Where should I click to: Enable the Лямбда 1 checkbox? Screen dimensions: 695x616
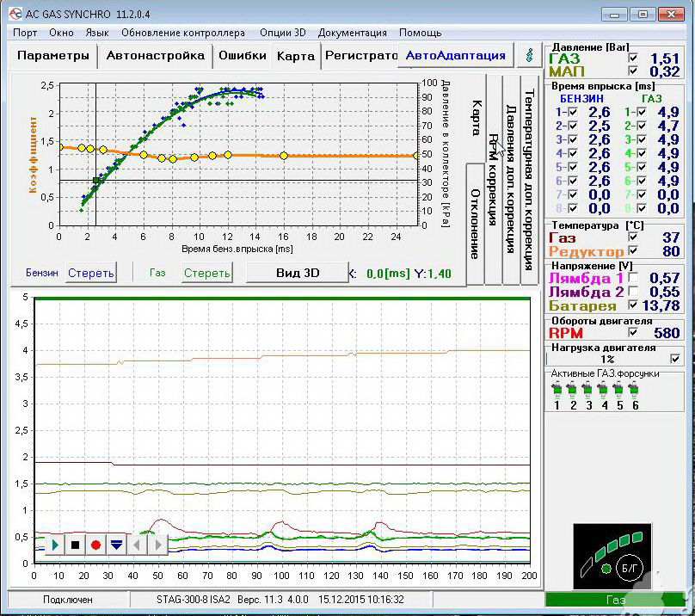click(x=633, y=278)
